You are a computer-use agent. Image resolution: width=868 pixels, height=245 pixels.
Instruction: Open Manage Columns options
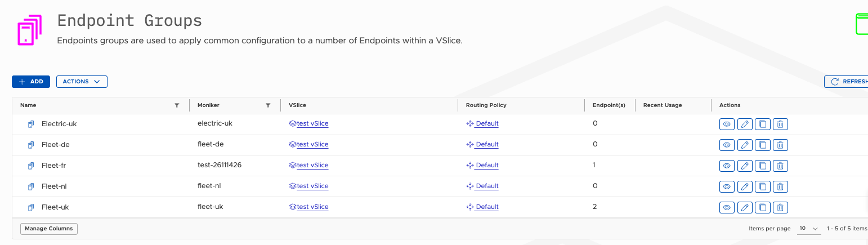point(49,229)
